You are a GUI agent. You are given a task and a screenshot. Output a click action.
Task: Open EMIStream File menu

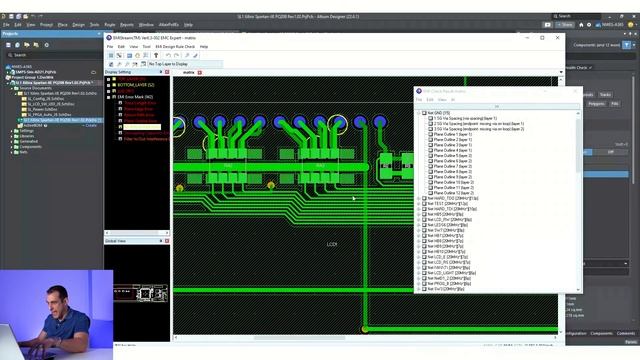110,47
